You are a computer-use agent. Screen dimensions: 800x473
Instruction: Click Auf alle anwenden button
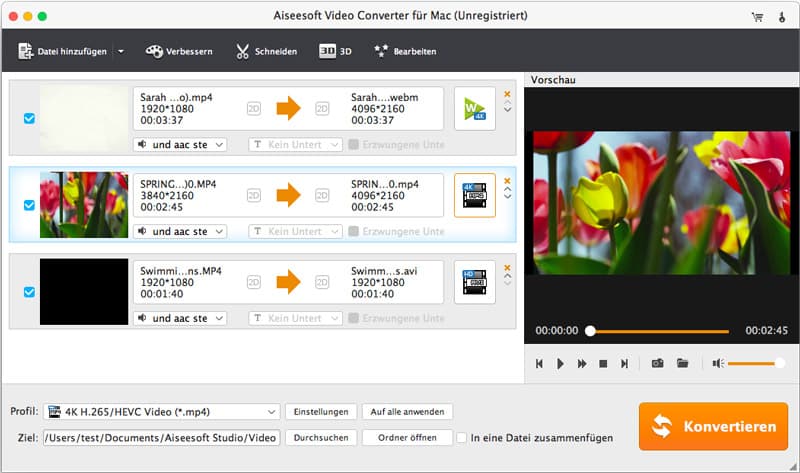[x=407, y=412]
